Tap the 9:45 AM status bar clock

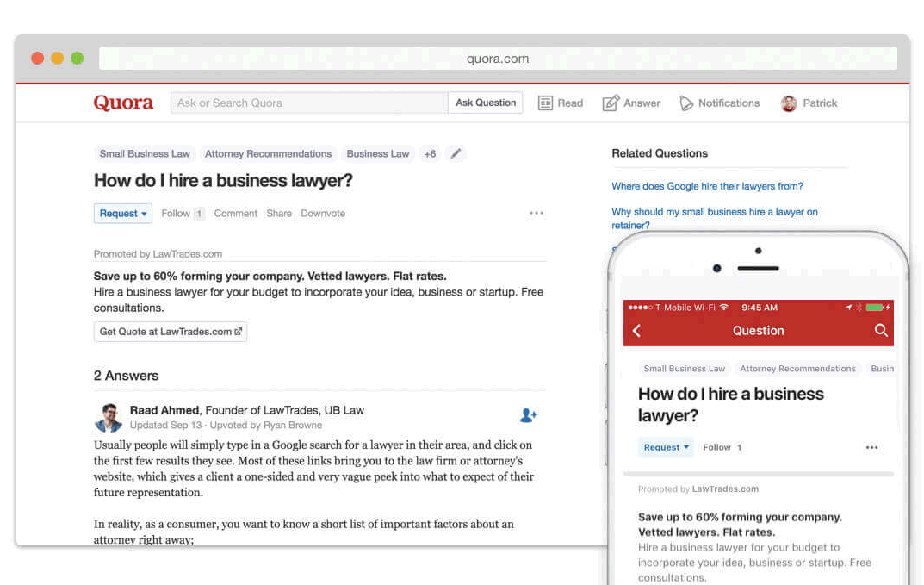point(760,308)
